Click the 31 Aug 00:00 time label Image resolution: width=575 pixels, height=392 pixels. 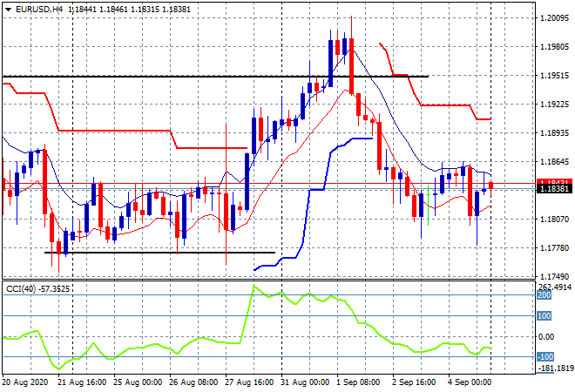305,382
